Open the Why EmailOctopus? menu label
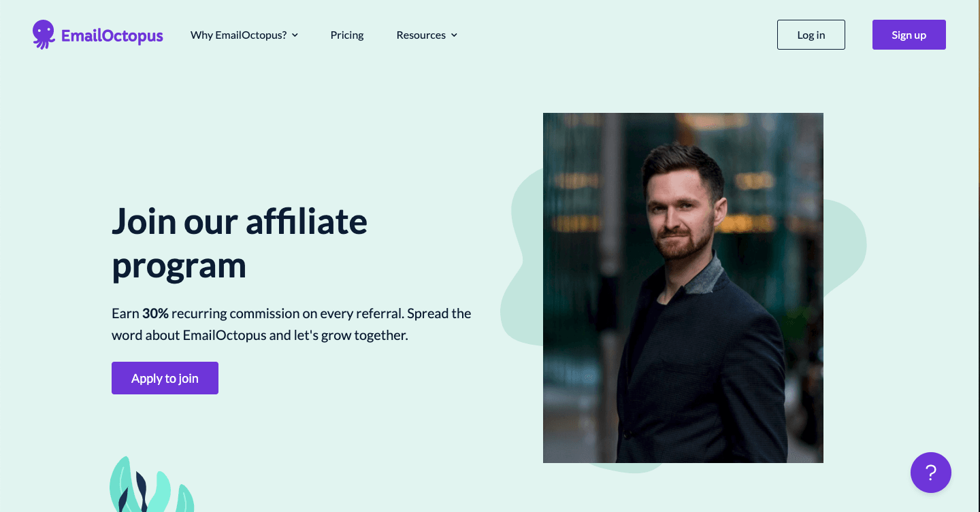This screenshot has width=980, height=512. pyautogui.click(x=239, y=35)
